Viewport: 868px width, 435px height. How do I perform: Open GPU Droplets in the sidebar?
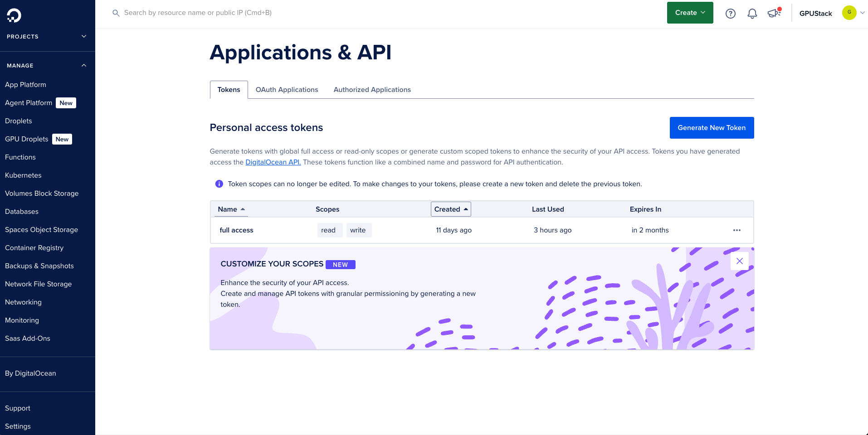(27, 139)
